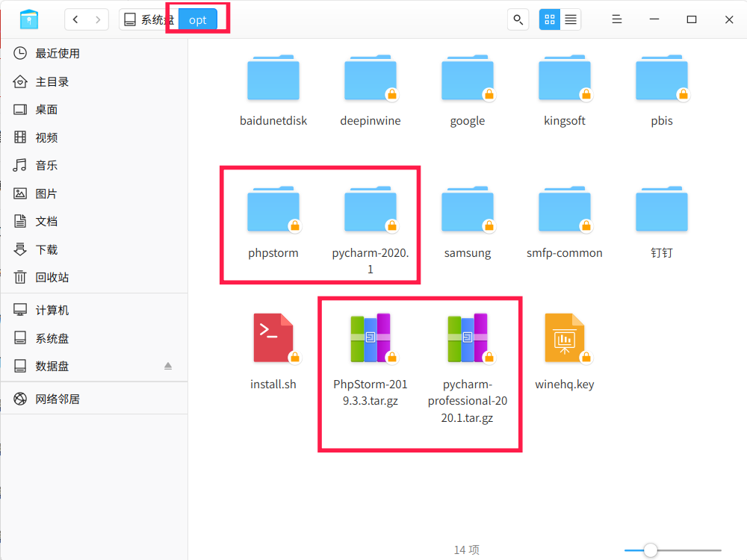Open 数据盘 in the sidebar
Image resolution: width=747 pixels, height=560 pixels.
tap(94, 366)
